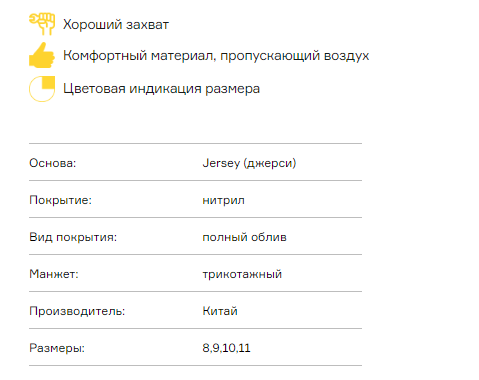Select the 'трикотажный' cuff value
The height and width of the screenshot is (380, 479).
[242, 274]
